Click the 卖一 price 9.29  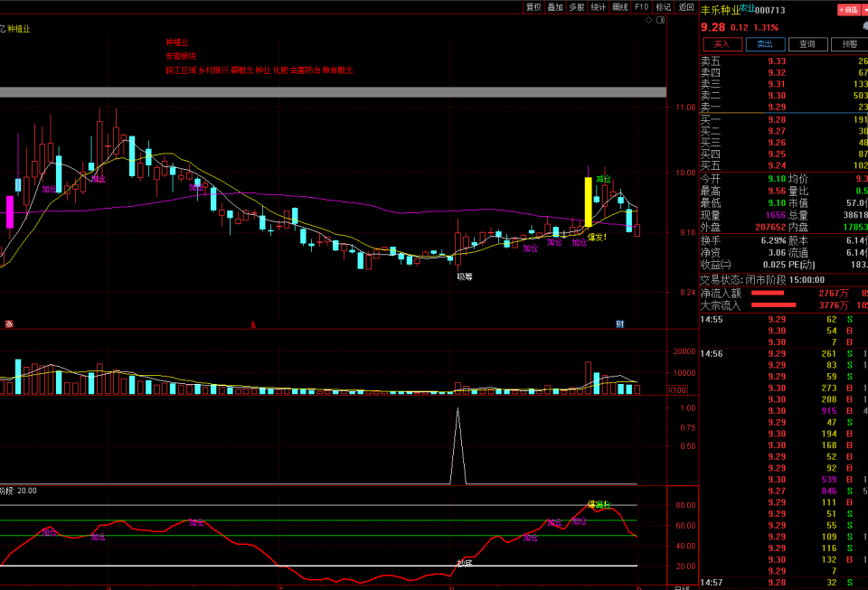[777, 108]
